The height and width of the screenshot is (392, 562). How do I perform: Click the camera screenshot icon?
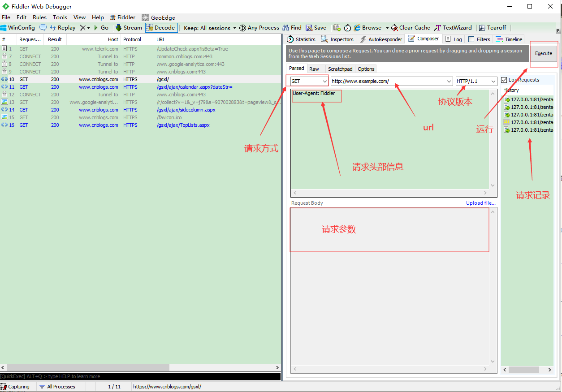point(337,28)
